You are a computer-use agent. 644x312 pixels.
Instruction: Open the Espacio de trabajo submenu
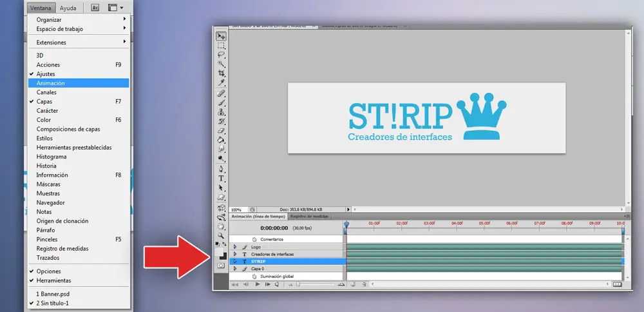(79, 29)
